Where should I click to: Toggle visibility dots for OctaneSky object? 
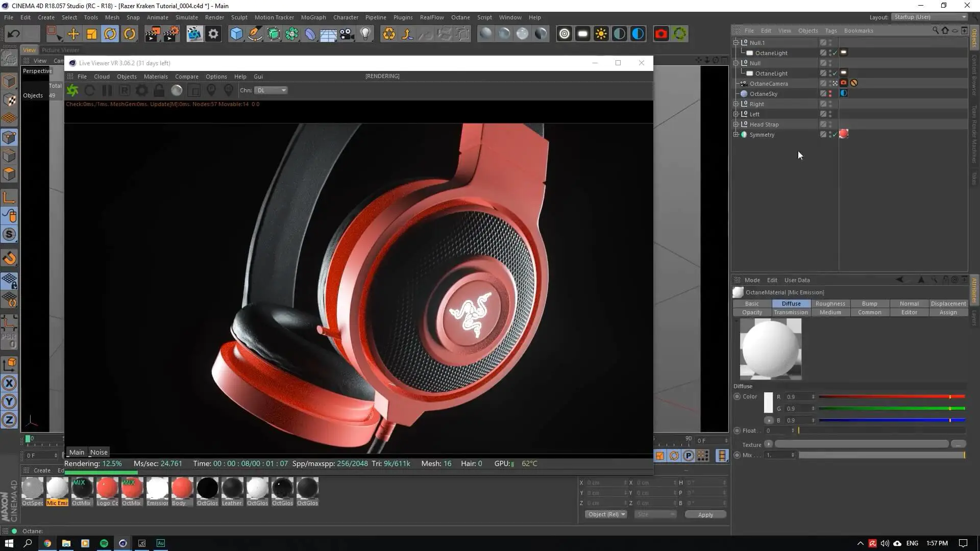coord(830,94)
